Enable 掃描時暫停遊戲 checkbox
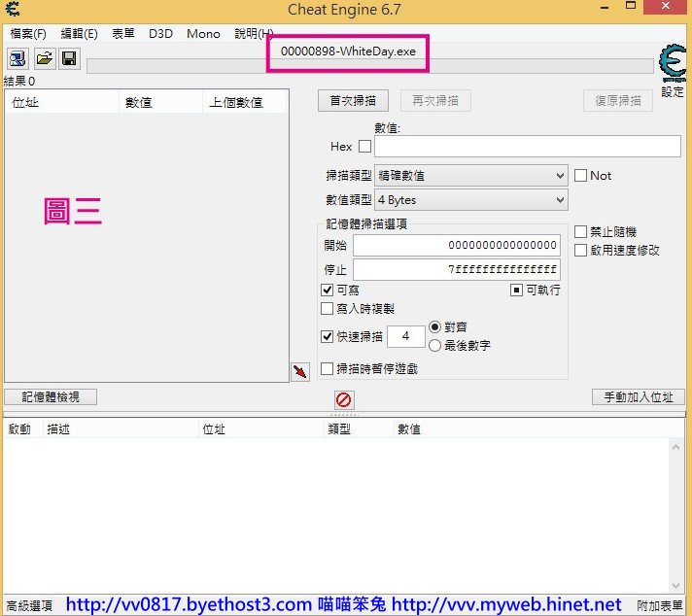The image size is (692, 616). pos(327,368)
